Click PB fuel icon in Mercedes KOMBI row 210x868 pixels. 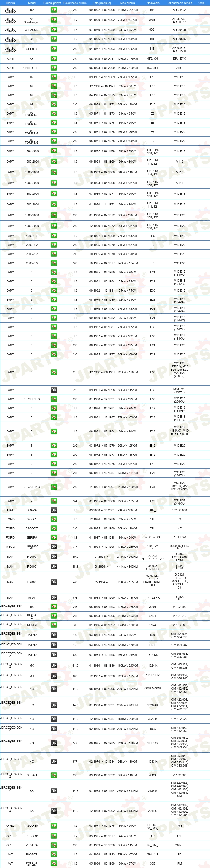[x=54, y=625]
